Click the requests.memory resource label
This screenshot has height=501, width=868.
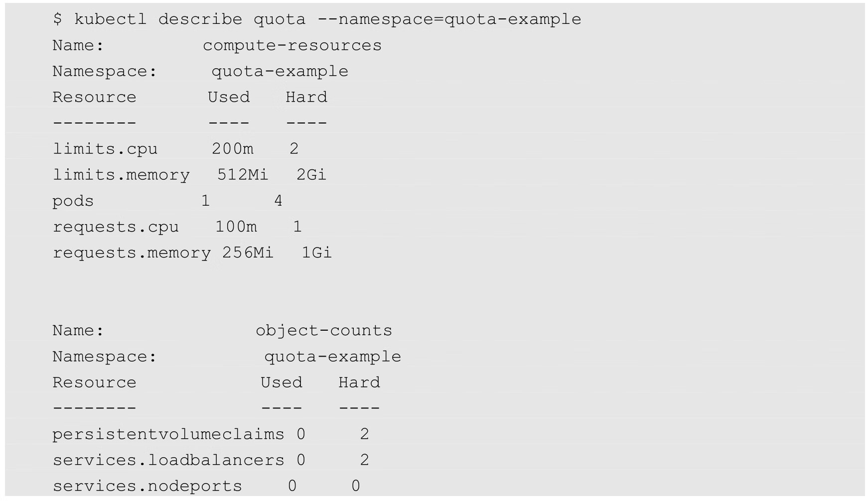132,253
